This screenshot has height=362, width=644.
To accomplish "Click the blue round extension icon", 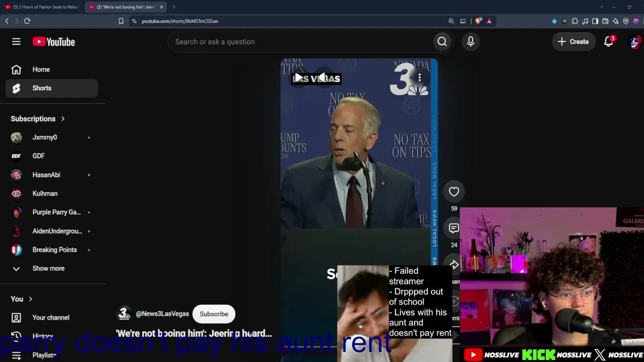I will pos(554,21).
